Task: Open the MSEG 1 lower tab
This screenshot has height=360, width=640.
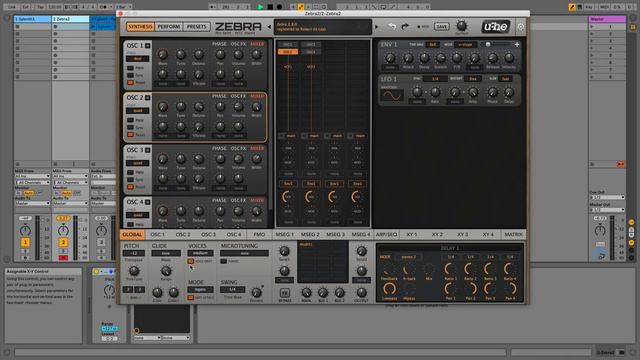Action: [284, 235]
